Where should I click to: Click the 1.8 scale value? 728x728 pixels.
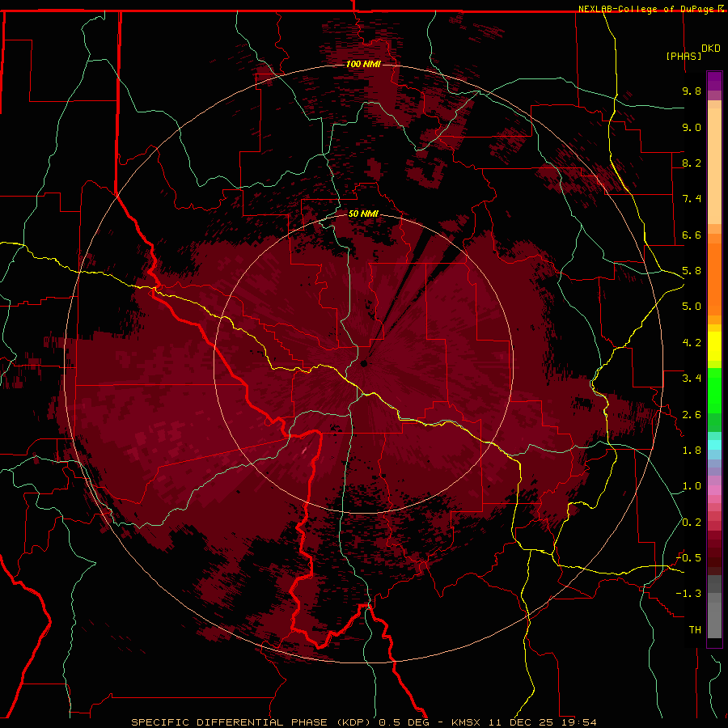point(692,451)
